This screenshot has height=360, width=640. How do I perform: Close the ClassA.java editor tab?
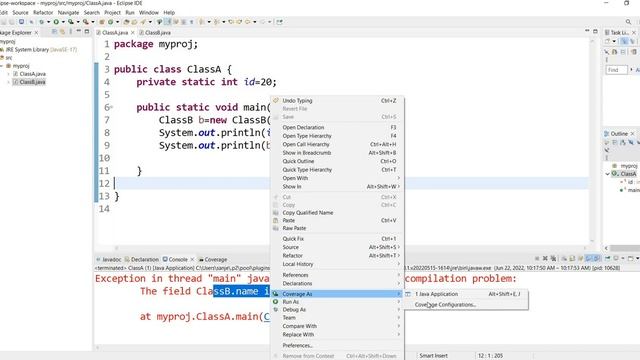[133, 32]
